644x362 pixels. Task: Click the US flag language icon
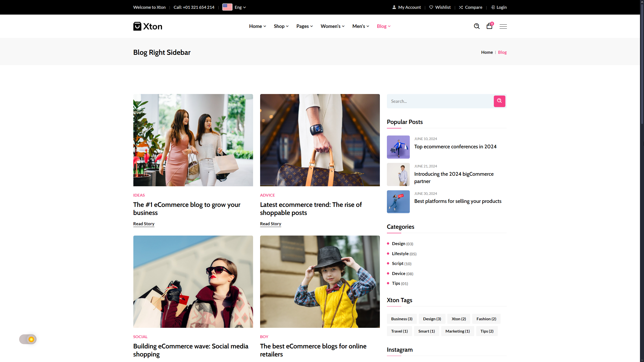[x=227, y=7]
